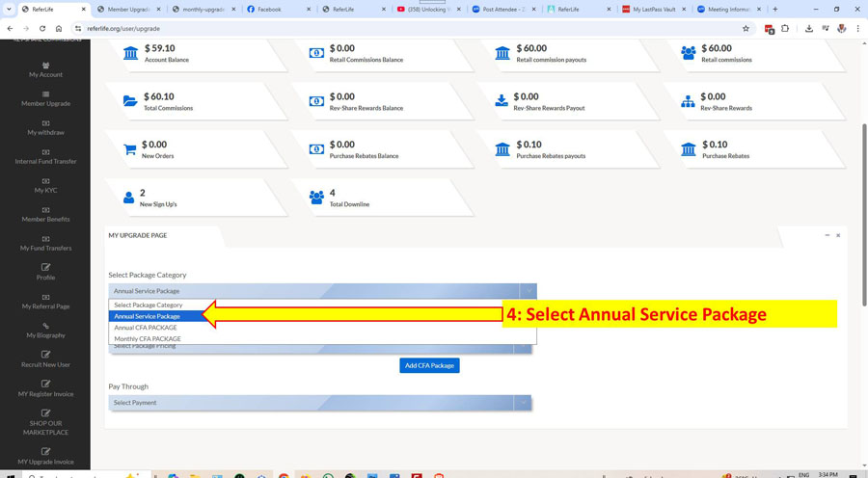Reload the page with refresh button
Image resolution: width=868 pixels, height=478 pixels.
pyautogui.click(x=42, y=29)
